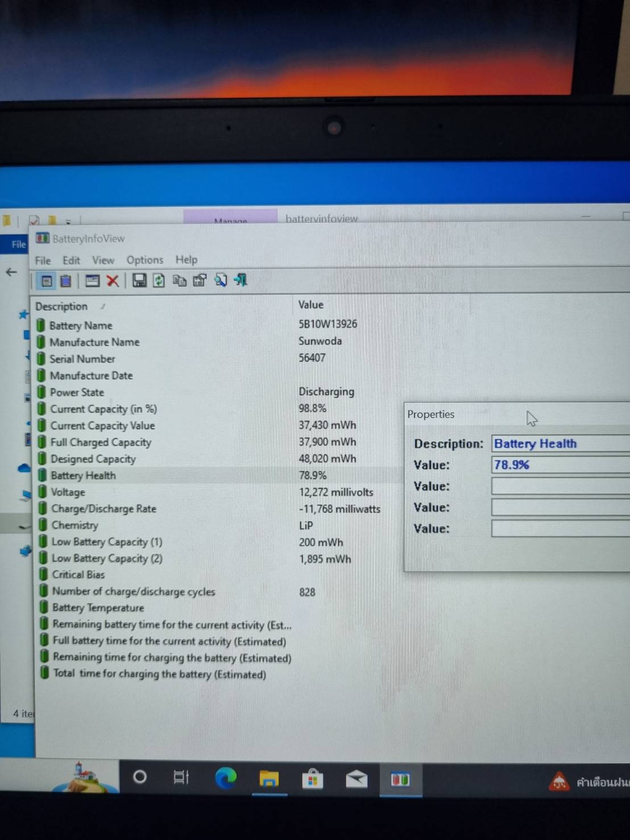Expand the Help menu
Screen dimensions: 630x840
pos(186,260)
